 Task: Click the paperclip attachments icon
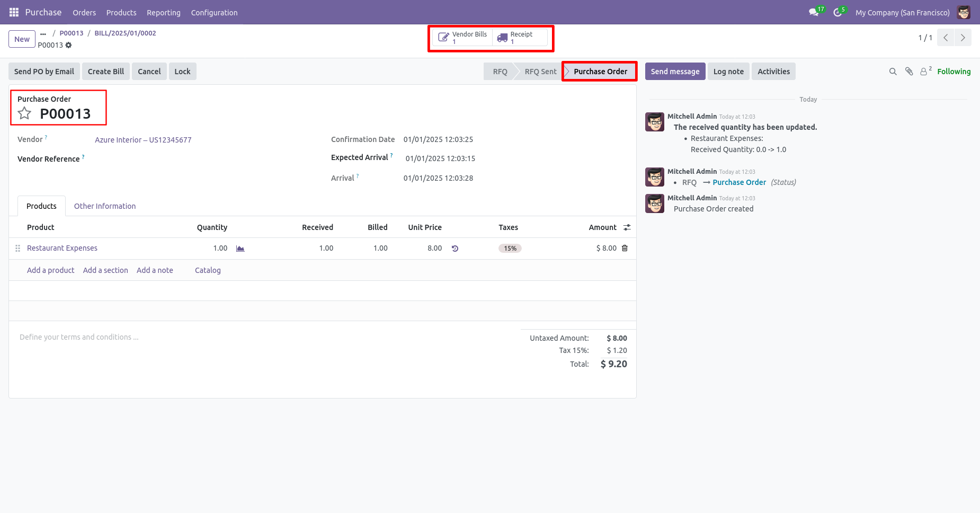pyautogui.click(x=909, y=72)
